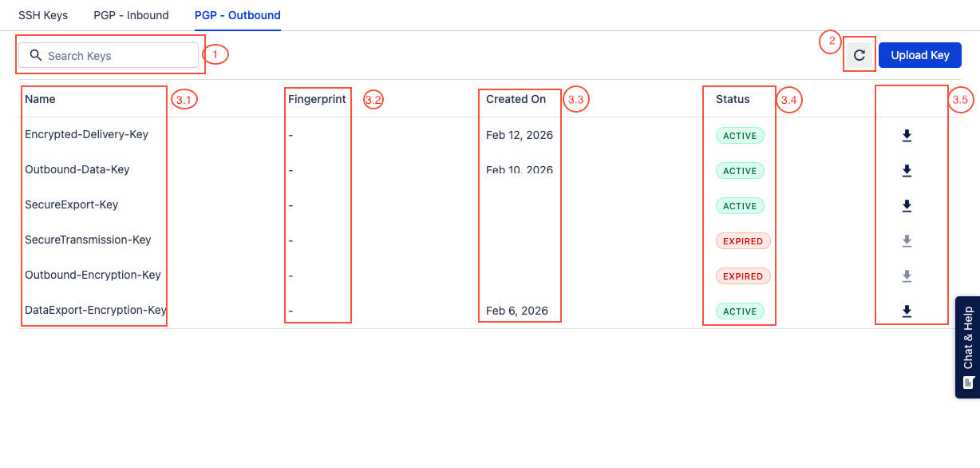Image resolution: width=980 pixels, height=468 pixels.
Task: Select the PGP - Outbound tab
Action: click(237, 15)
